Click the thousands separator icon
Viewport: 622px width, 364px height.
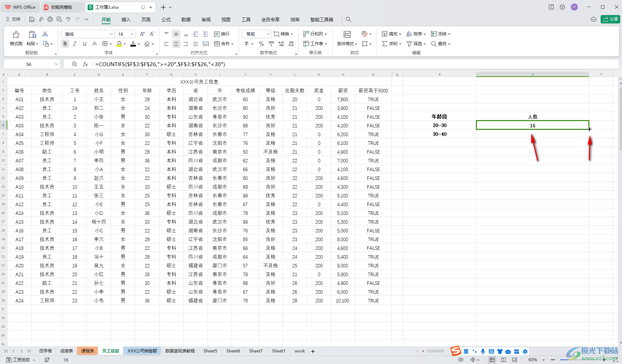pos(271,44)
